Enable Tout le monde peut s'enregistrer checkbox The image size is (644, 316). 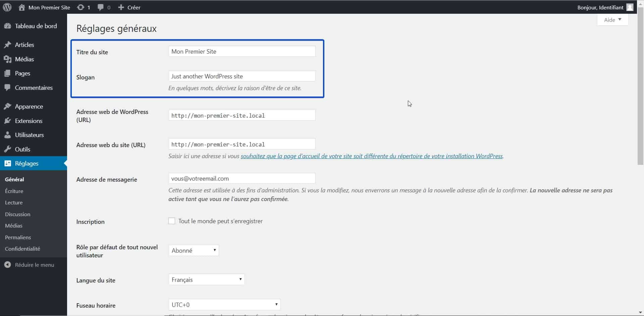point(172,221)
